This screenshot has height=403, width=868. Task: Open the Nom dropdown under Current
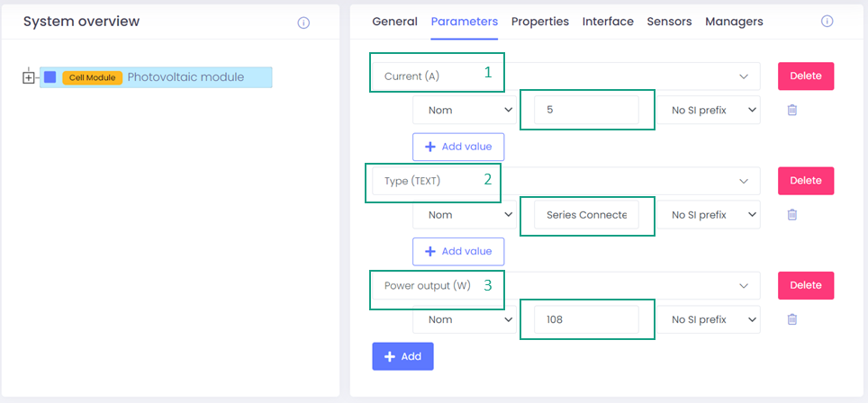point(463,111)
